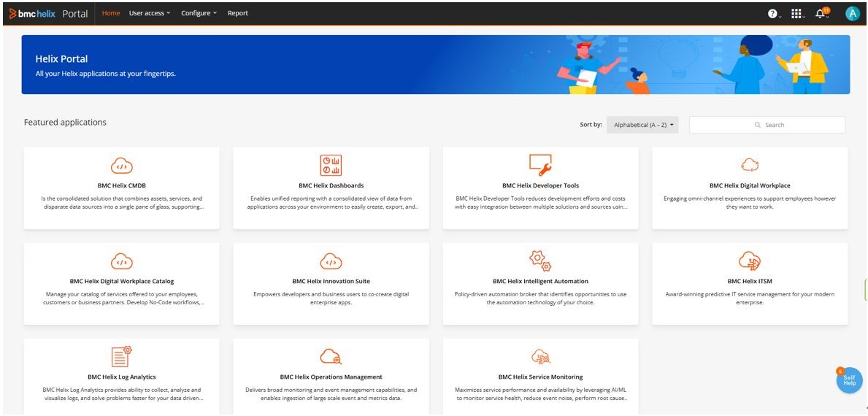
Task: Click the Search applications field
Action: 767,125
